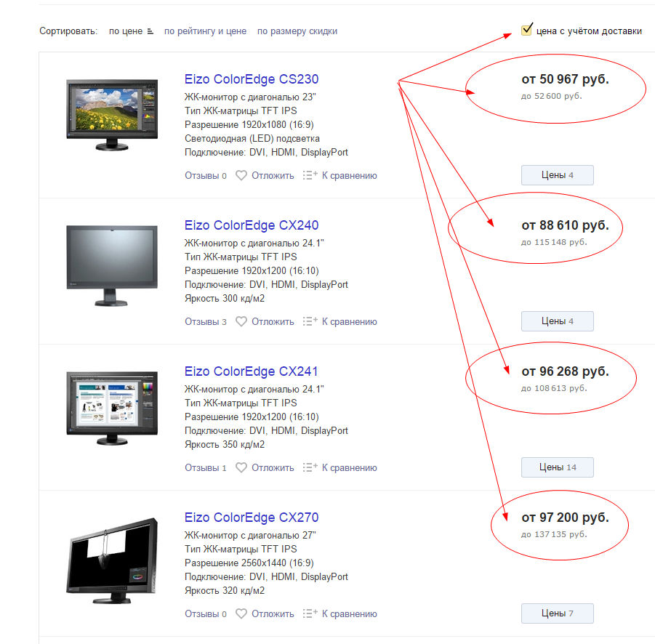
Task: Click the CX270 monitor thumbnail image
Action: coord(112,560)
